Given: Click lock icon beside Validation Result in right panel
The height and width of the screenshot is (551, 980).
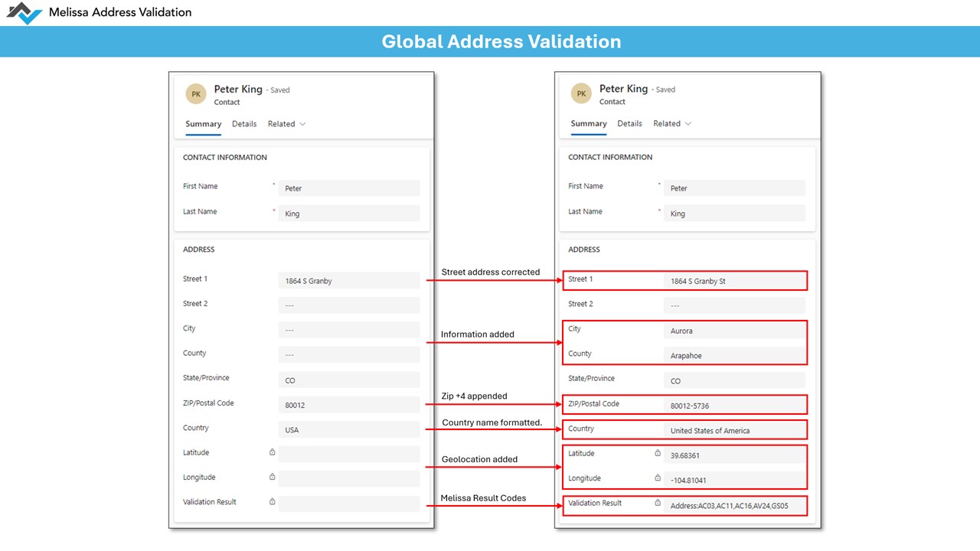Looking at the screenshot, I should click(657, 503).
